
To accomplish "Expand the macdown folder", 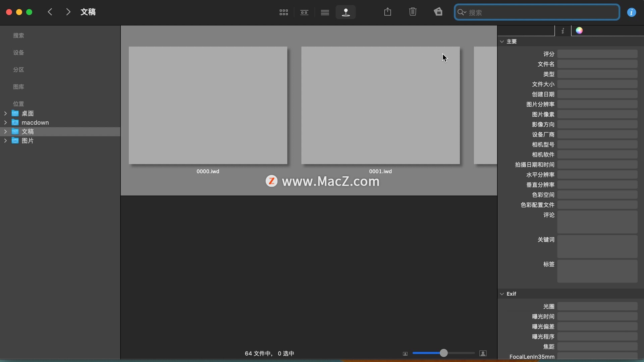I will coord(5,123).
